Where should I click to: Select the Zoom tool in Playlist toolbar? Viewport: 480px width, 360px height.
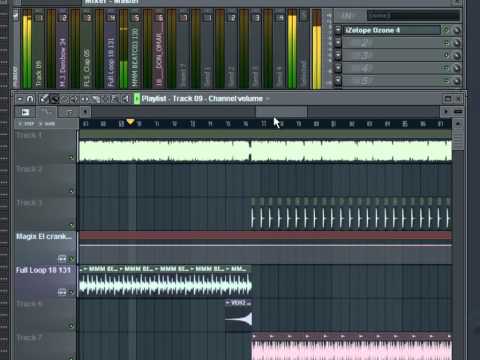pos(114,99)
